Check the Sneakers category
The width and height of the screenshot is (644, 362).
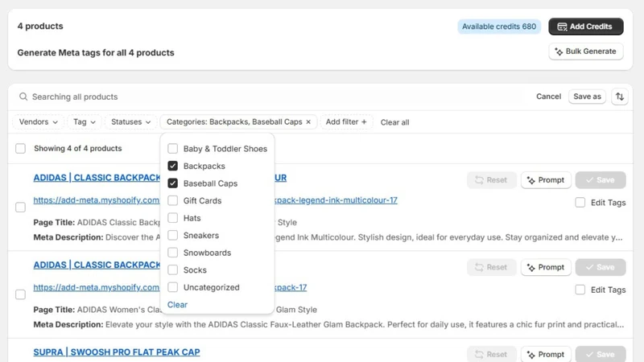[x=172, y=235]
